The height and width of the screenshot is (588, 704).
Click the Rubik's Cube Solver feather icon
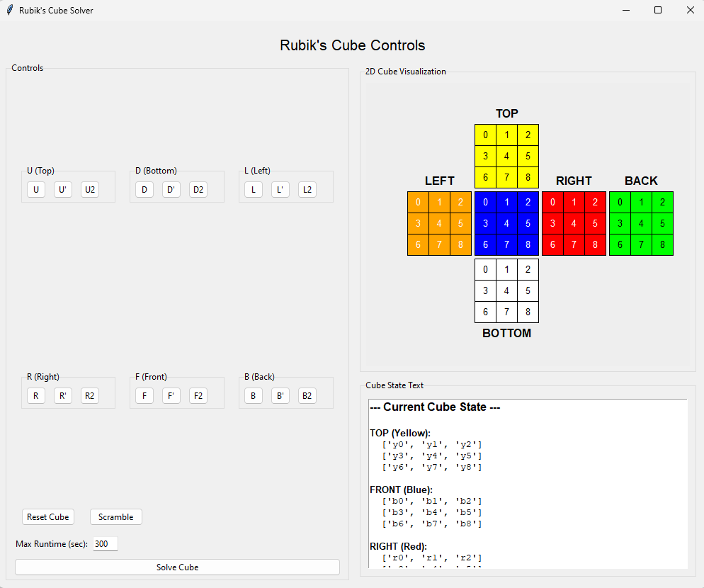(10, 10)
